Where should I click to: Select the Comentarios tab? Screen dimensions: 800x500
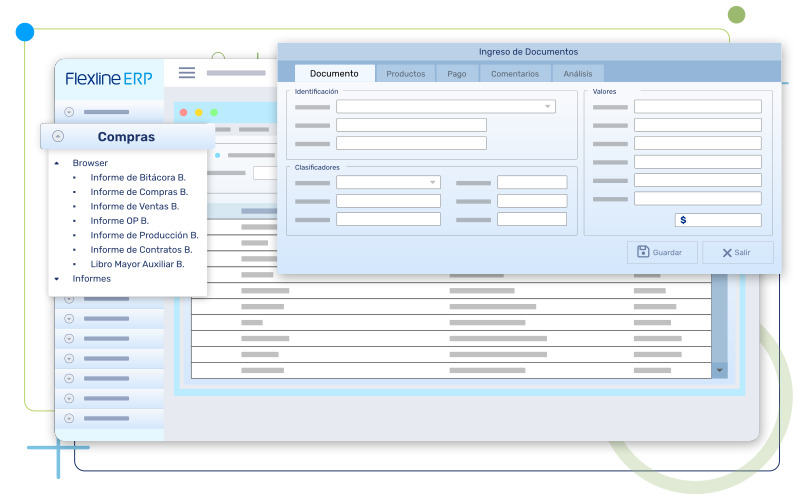515,73
